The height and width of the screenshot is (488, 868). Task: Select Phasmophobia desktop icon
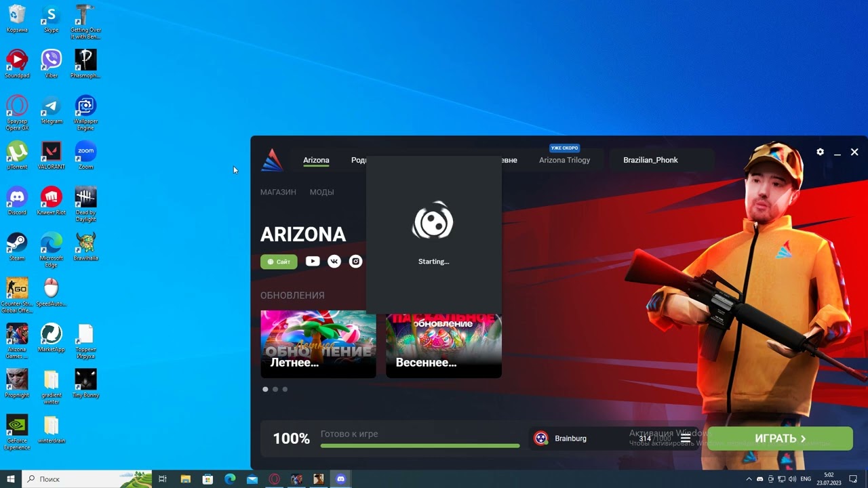(x=85, y=64)
